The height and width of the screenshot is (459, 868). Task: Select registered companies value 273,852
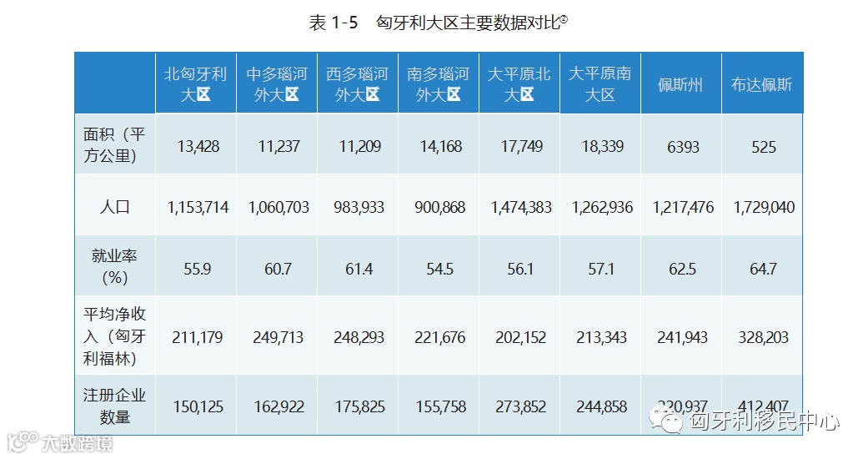coord(521,407)
